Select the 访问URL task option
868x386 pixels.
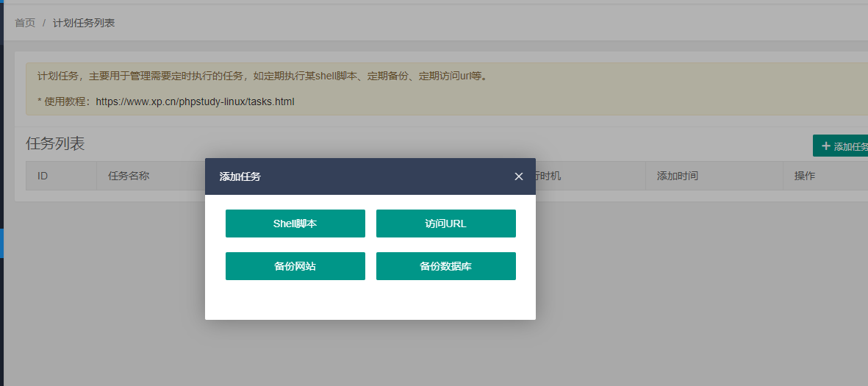pos(445,224)
